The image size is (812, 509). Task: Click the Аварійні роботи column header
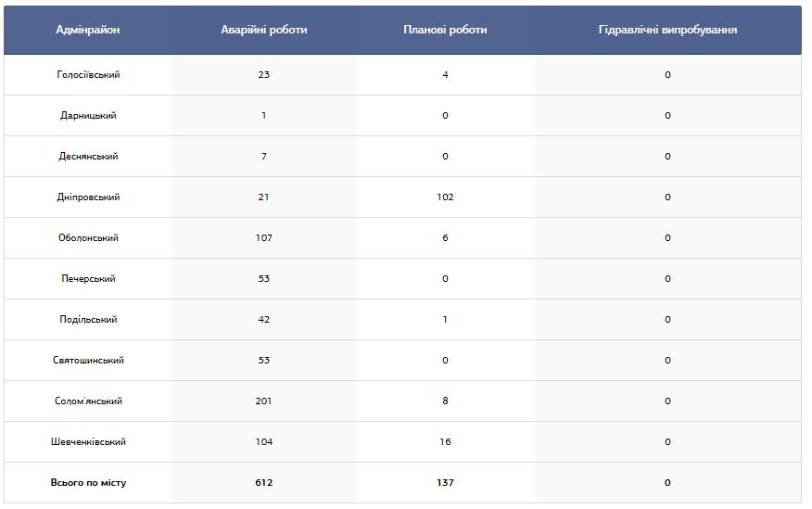pyautogui.click(x=264, y=30)
